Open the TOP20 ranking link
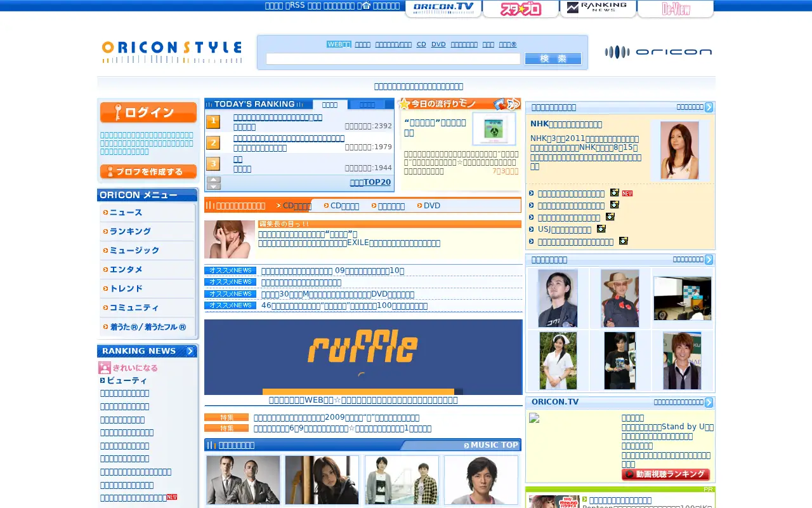This screenshot has height=508, width=812. point(370,182)
